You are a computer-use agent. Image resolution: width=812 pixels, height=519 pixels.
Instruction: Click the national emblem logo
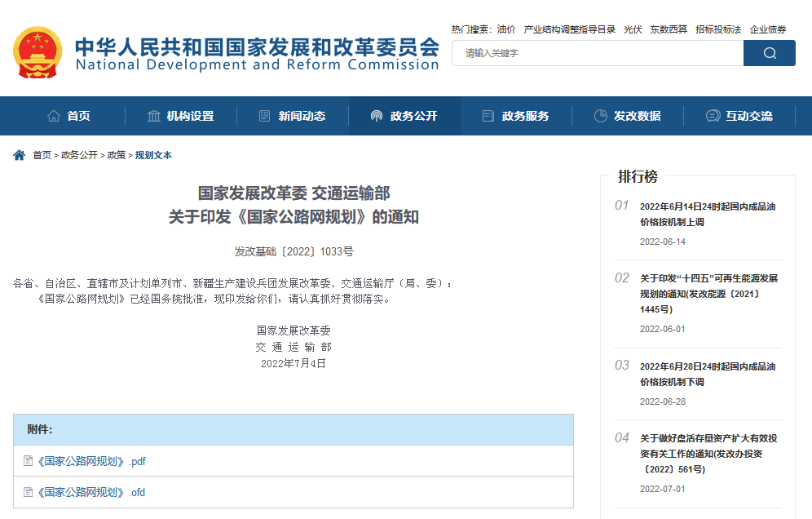click(38, 52)
